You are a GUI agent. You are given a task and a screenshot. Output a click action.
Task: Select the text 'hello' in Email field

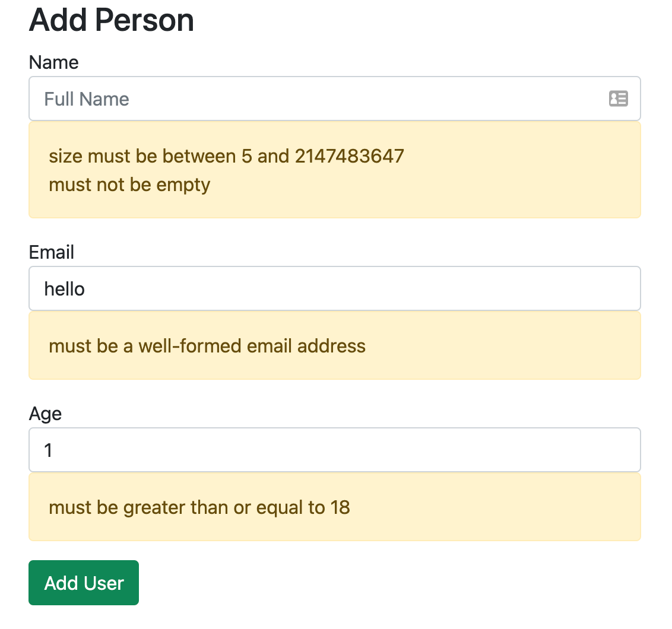coord(64,288)
